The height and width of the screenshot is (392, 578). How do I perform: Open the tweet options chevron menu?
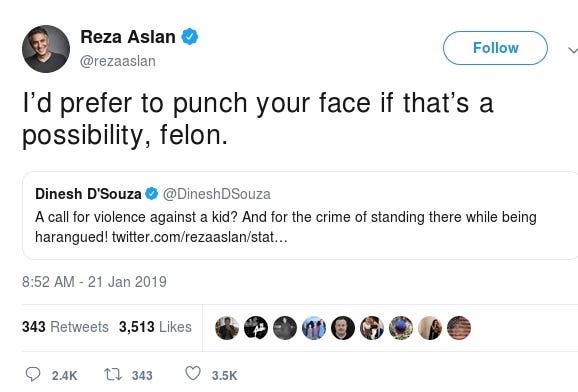tap(572, 50)
